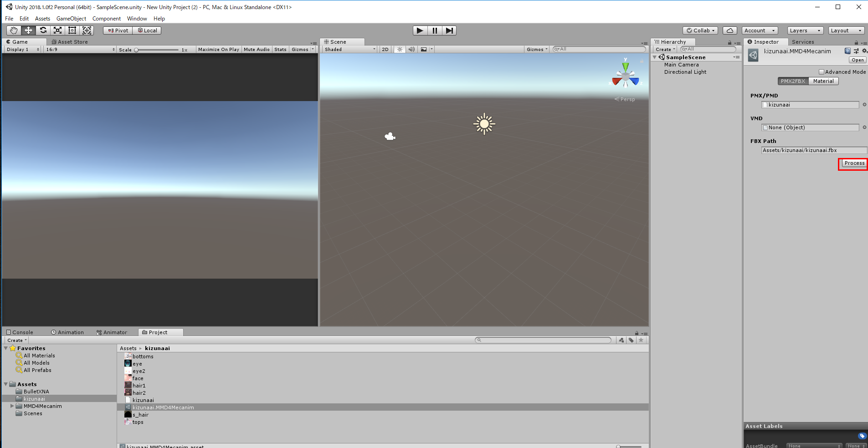This screenshot has width=868, height=448.
Task: Switch to the Material mode button
Action: point(823,81)
